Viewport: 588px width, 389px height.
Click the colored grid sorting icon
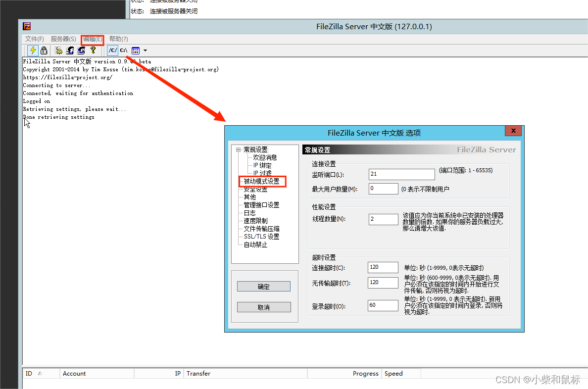coord(136,50)
